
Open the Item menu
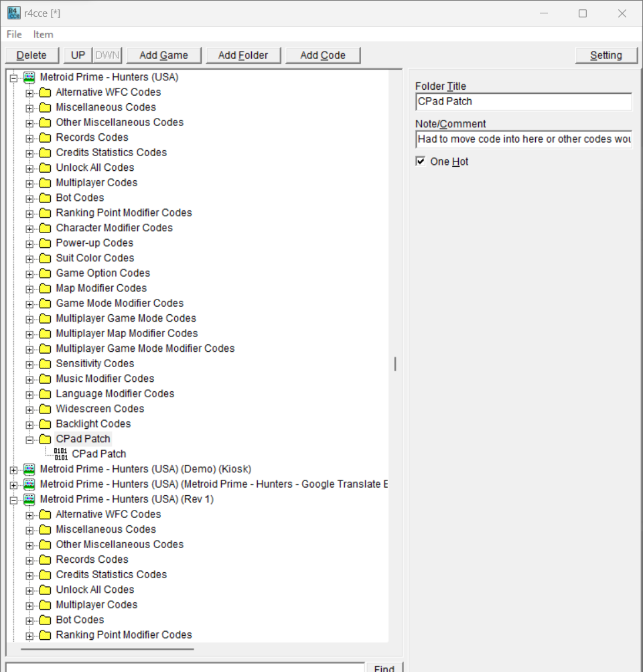pyautogui.click(x=44, y=34)
